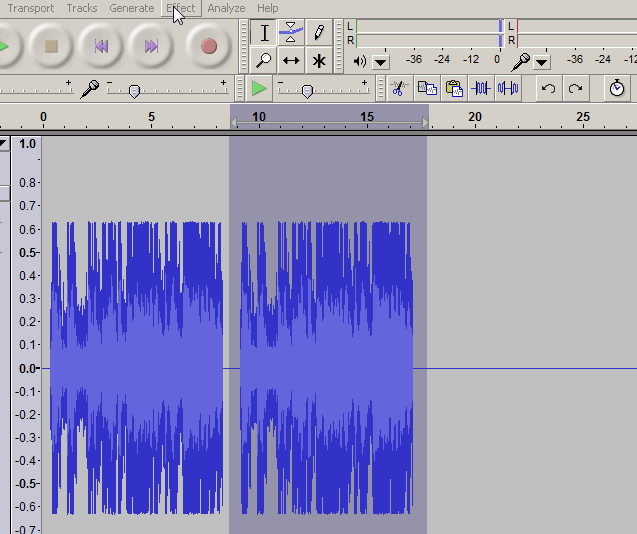Click the sync-lock clock icon

point(617,88)
